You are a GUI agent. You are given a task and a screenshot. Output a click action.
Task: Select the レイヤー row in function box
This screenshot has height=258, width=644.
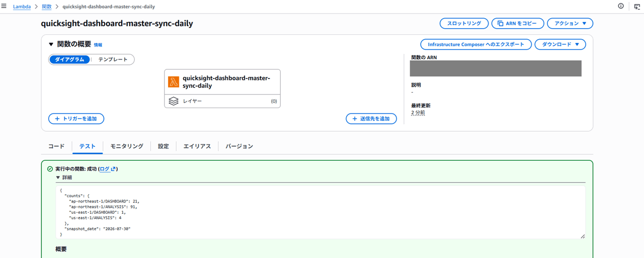(222, 101)
